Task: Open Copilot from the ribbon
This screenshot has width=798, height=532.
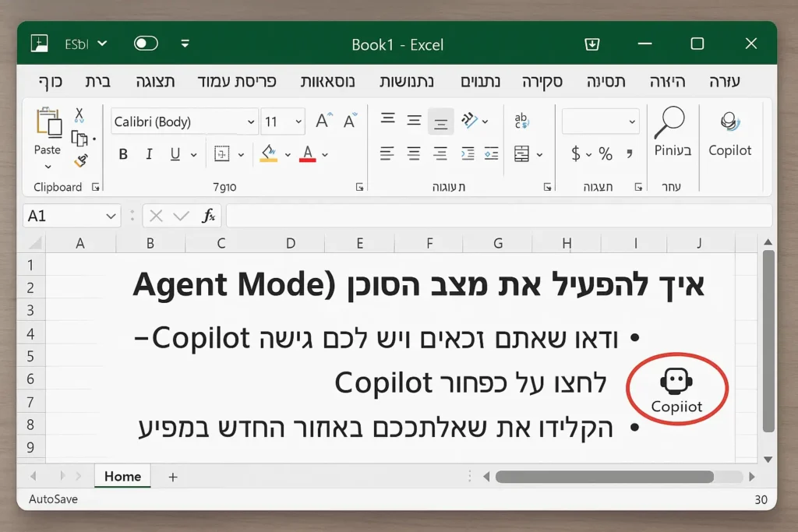Action: [x=729, y=134]
